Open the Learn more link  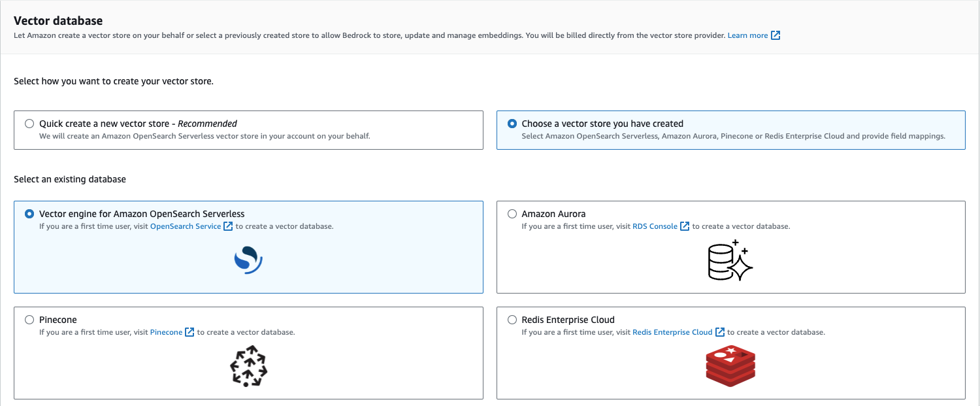[x=747, y=35]
